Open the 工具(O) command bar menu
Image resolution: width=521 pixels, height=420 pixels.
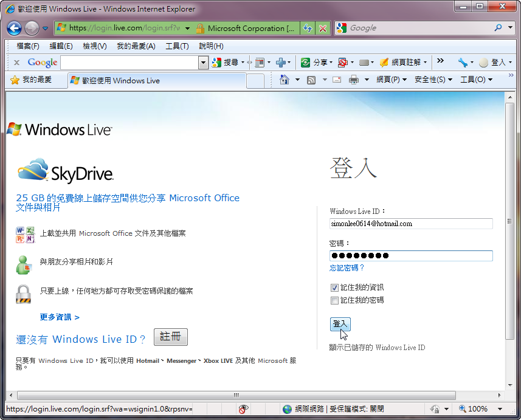tap(476, 80)
